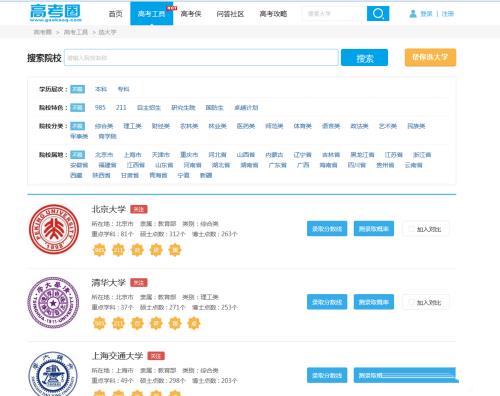Open the 问答社区 nav item
The height and width of the screenshot is (396, 500).
click(x=230, y=14)
